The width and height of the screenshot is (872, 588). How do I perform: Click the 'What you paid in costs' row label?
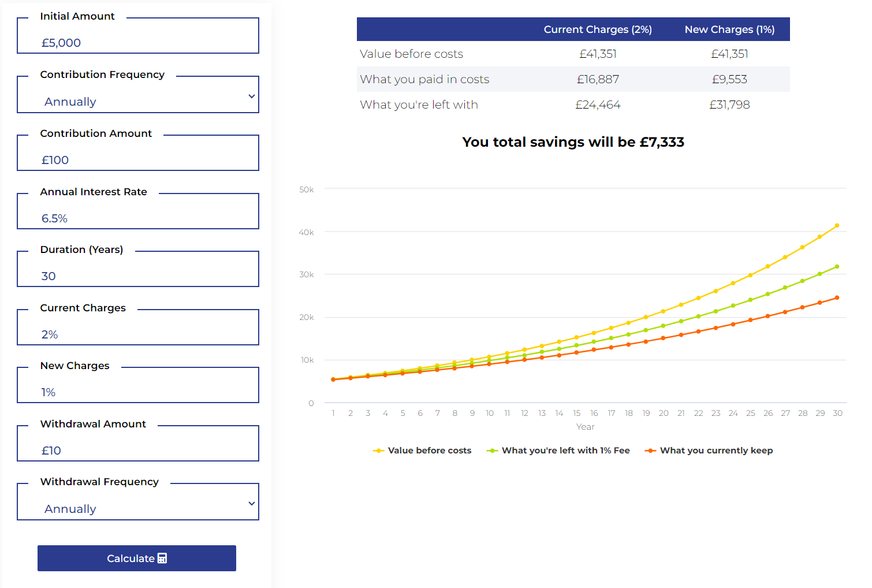(424, 79)
